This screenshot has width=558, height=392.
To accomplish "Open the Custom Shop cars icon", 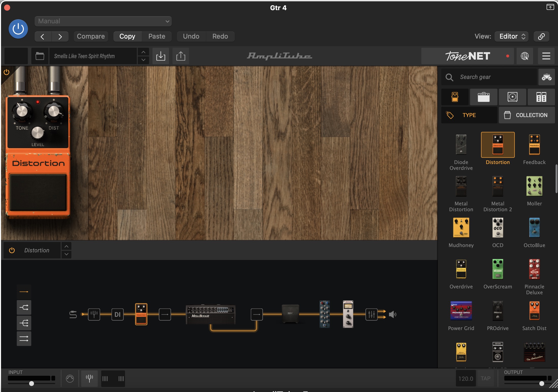I will click(547, 77).
